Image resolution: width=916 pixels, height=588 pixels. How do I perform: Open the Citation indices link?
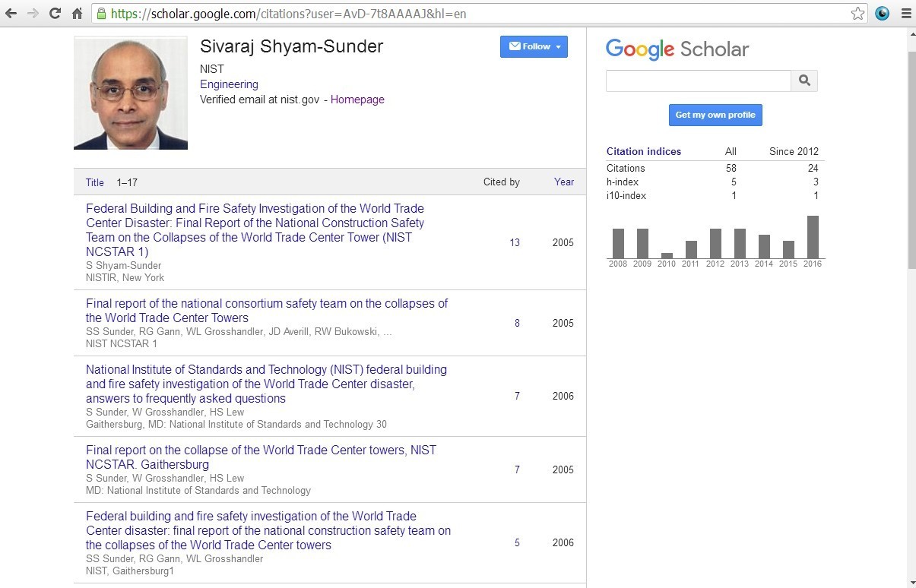(644, 151)
